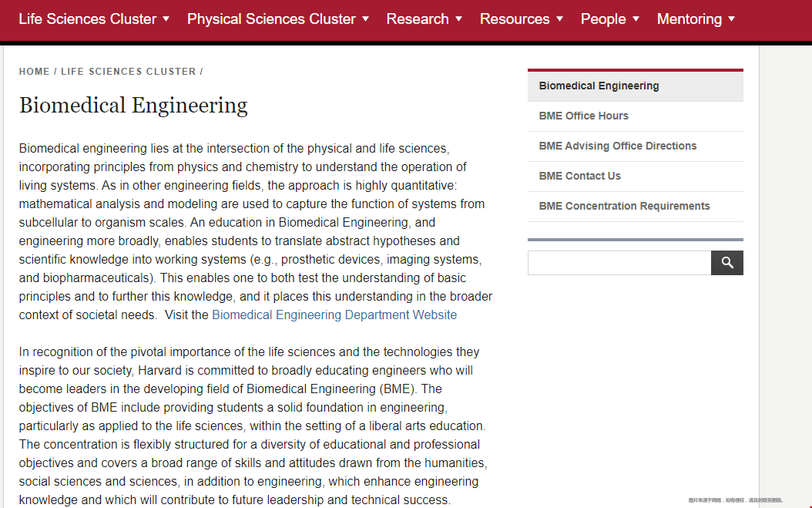Select the Research menu item

point(418,19)
